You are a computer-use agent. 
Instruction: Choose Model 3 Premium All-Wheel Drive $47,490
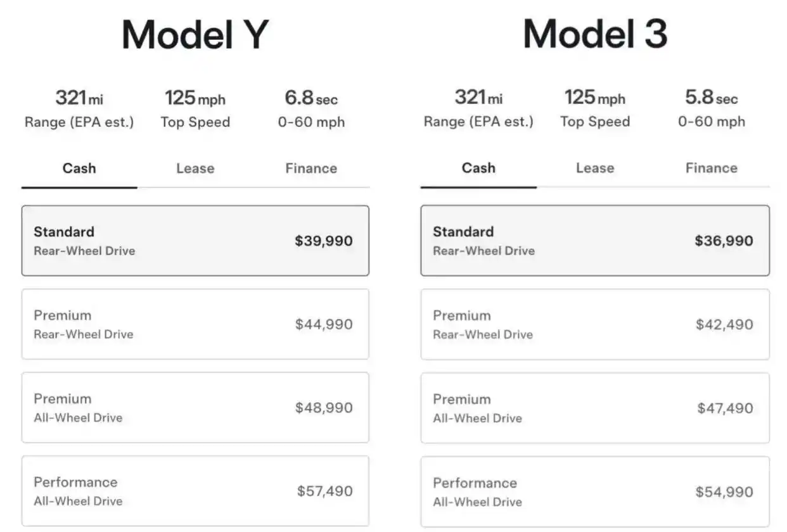pyautogui.click(x=595, y=408)
